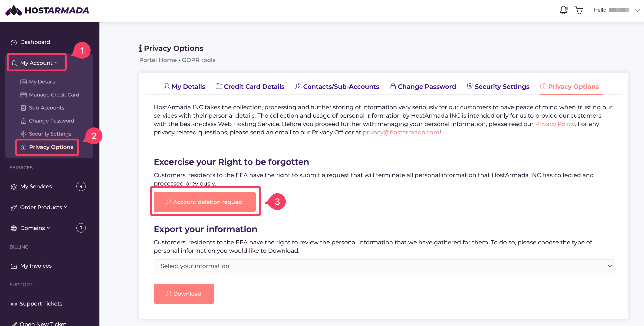Open the user account menu chevron

[637, 10]
